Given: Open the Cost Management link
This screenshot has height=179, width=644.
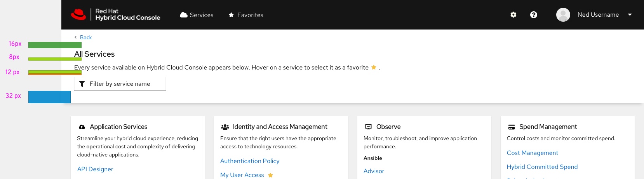Looking at the screenshot, I should pos(532,153).
